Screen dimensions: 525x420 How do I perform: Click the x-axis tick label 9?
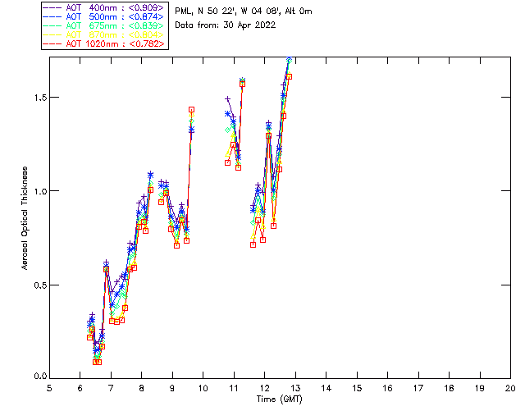click(x=172, y=389)
